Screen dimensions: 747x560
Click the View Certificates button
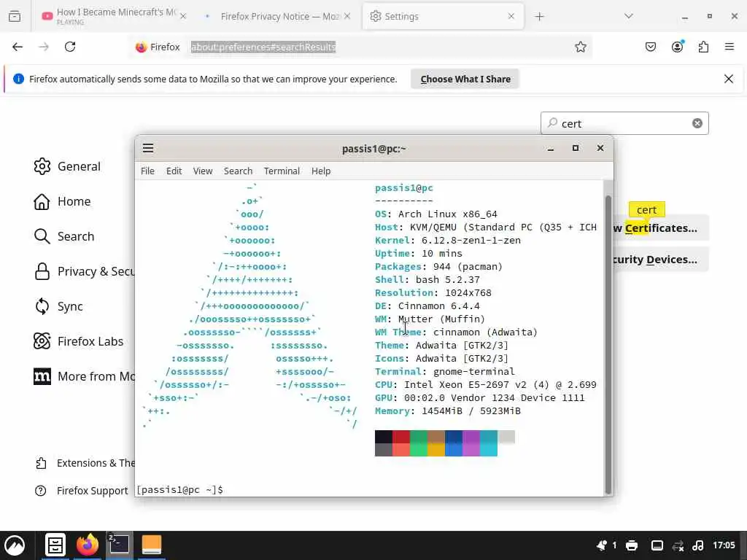point(661,228)
